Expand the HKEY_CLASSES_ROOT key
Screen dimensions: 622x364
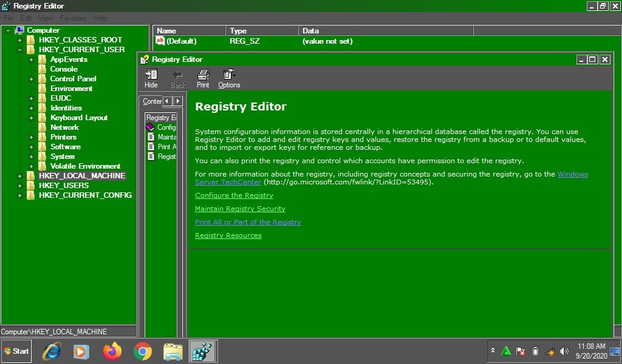pyautogui.click(x=20, y=40)
